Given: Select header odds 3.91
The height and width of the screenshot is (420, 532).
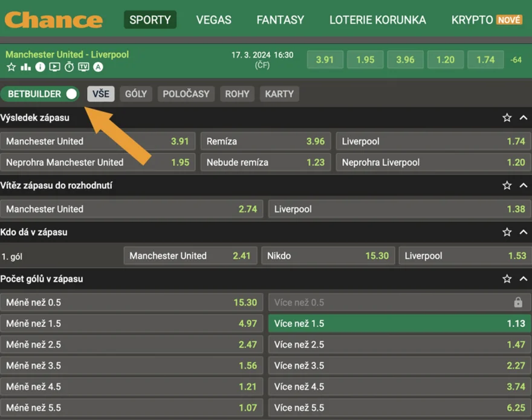Looking at the screenshot, I should (x=325, y=60).
